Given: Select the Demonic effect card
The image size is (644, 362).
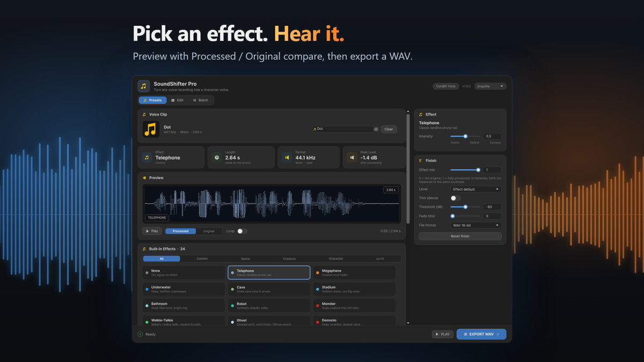Looking at the screenshot, I should point(354,322).
